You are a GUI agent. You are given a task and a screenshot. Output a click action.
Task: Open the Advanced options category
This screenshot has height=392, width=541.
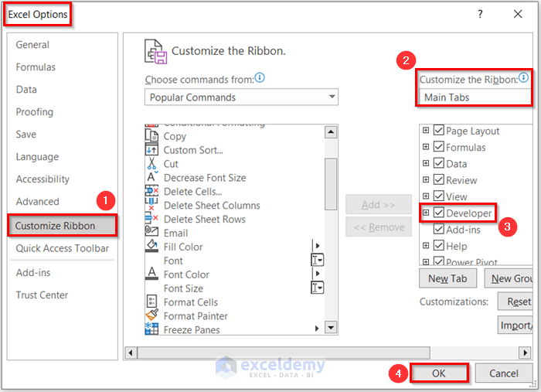click(38, 202)
